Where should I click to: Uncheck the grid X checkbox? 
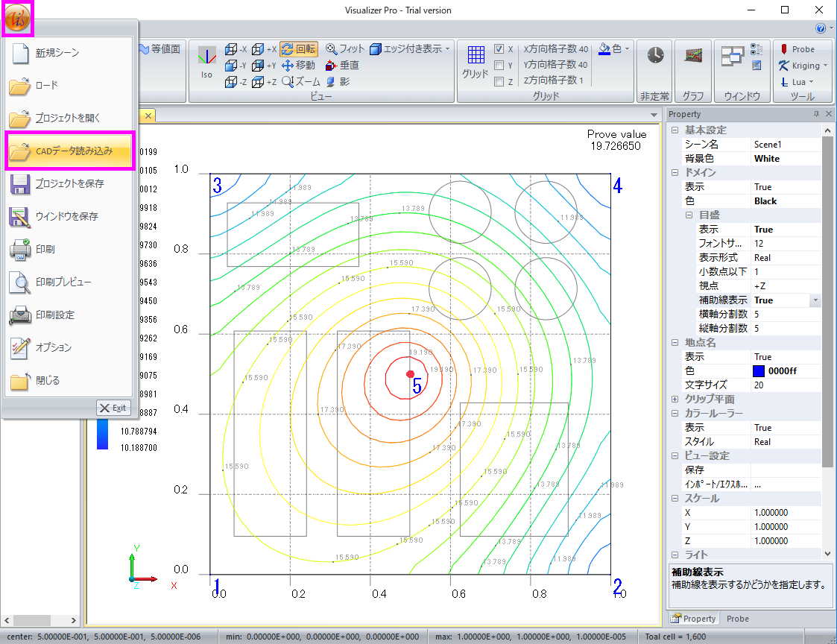[499, 49]
